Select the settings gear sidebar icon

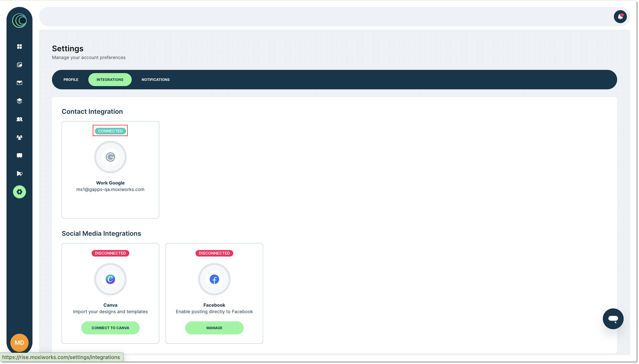tap(19, 192)
